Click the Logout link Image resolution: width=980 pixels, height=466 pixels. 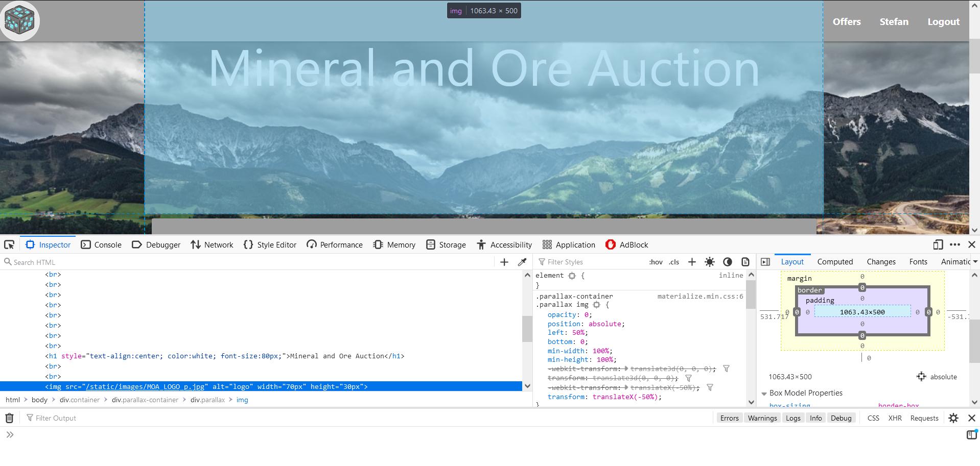pos(943,21)
